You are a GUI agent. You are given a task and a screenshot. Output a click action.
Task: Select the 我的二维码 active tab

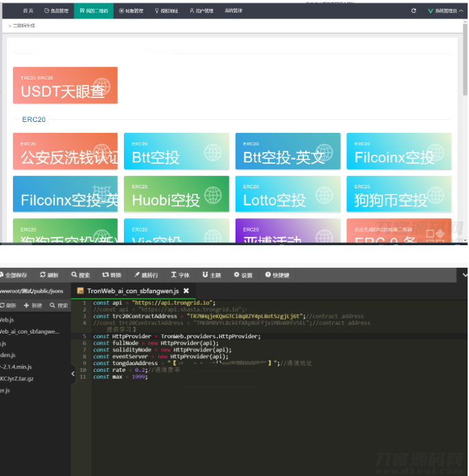[94, 11]
